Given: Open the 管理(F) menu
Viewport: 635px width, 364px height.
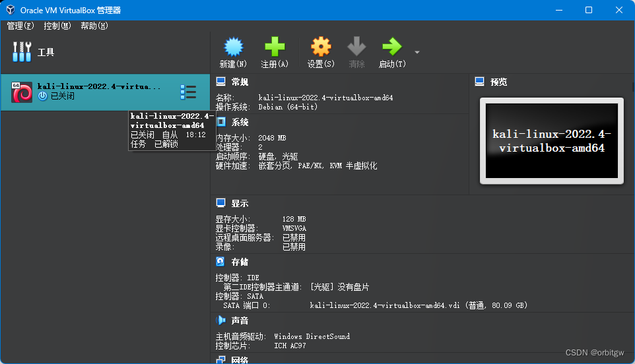Looking at the screenshot, I should coord(20,26).
